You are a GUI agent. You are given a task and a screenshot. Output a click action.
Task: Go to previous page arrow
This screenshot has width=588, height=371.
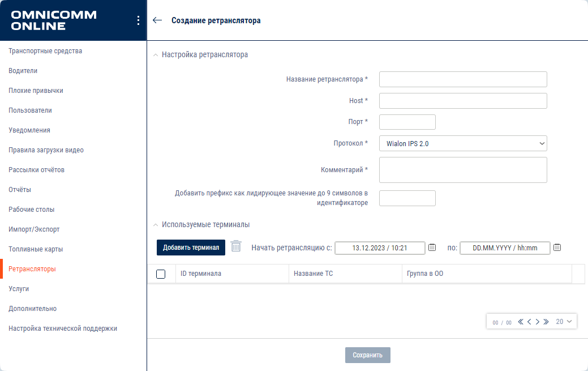(x=529, y=322)
